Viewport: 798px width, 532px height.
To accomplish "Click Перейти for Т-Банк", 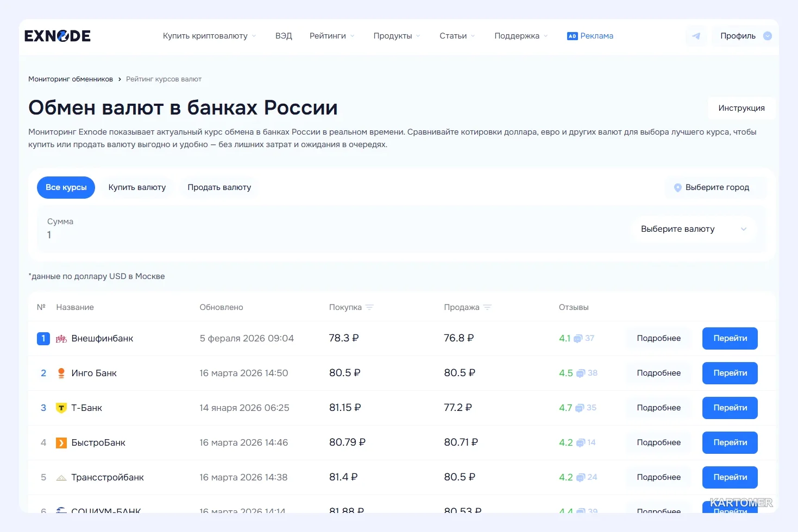I will 730,408.
